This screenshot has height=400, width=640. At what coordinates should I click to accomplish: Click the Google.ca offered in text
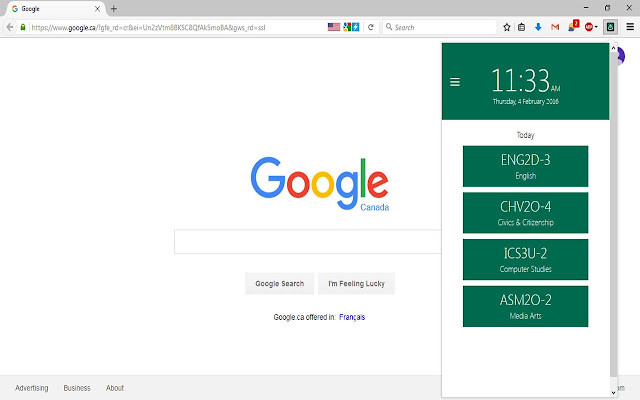(x=304, y=317)
